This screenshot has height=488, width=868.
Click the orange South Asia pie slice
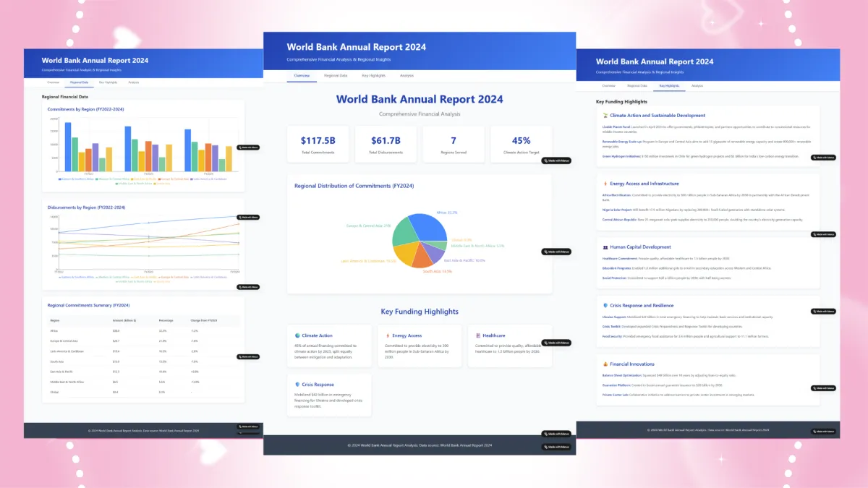click(422, 259)
